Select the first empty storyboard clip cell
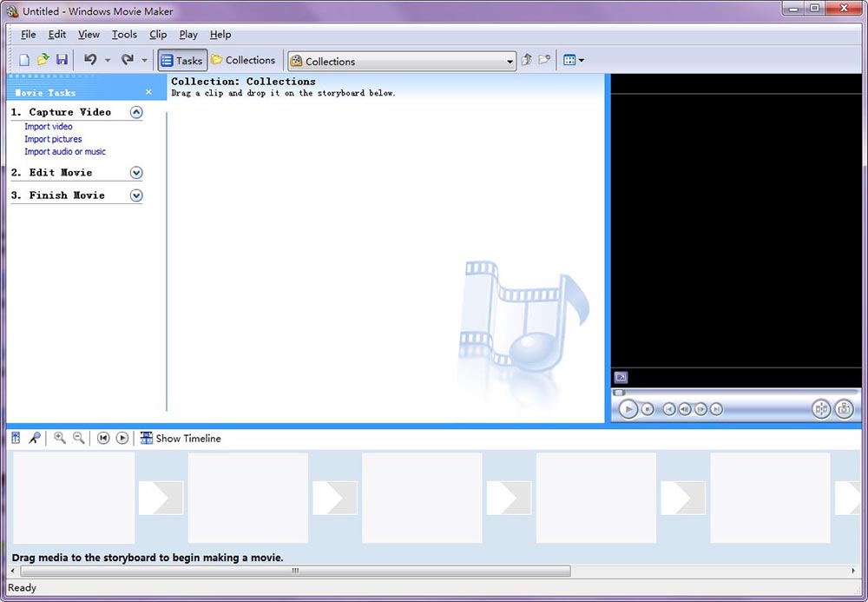Screen dimensions: 868x602 tap(74, 498)
